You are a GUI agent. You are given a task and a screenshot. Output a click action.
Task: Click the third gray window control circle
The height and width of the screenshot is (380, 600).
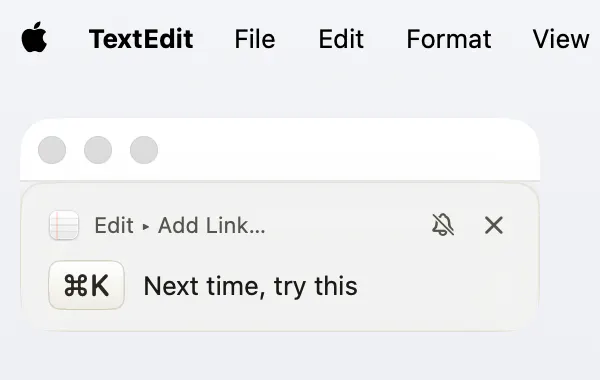click(144, 150)
